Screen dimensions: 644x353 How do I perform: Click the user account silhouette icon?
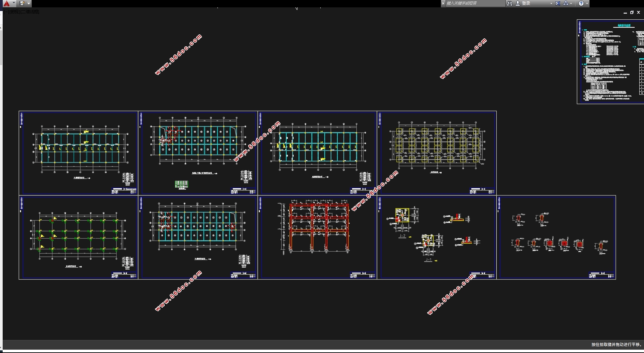tap(518, 3)
